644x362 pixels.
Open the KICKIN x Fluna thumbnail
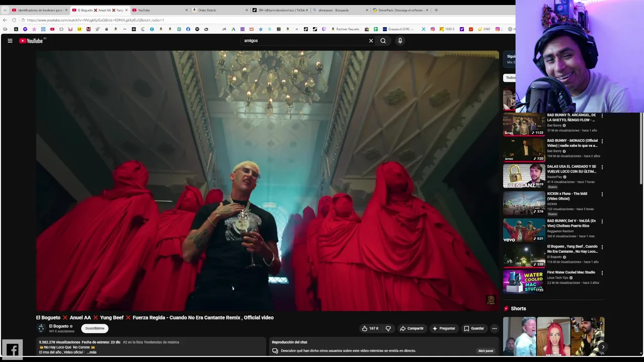524,203
